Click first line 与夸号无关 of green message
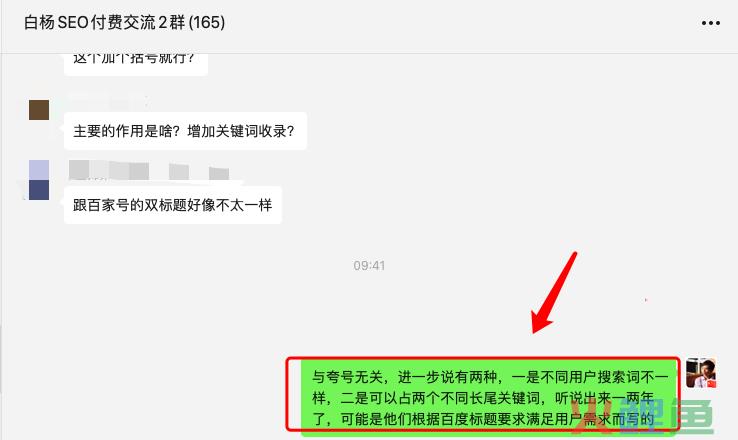Image resolution: width=738 pixels, height=440 pixels. [x=350, y=377]
